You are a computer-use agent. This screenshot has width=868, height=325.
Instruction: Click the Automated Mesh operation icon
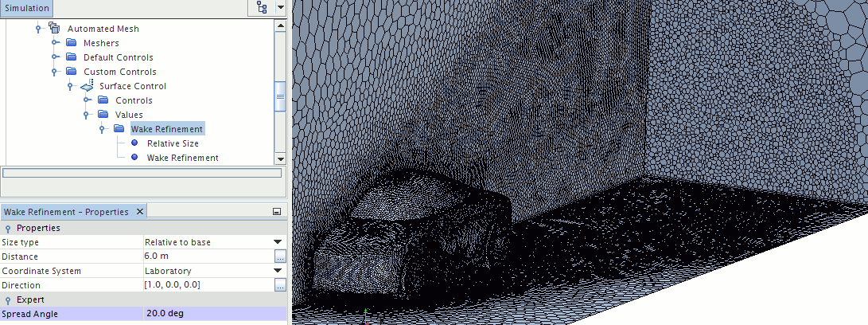point(54,29)
